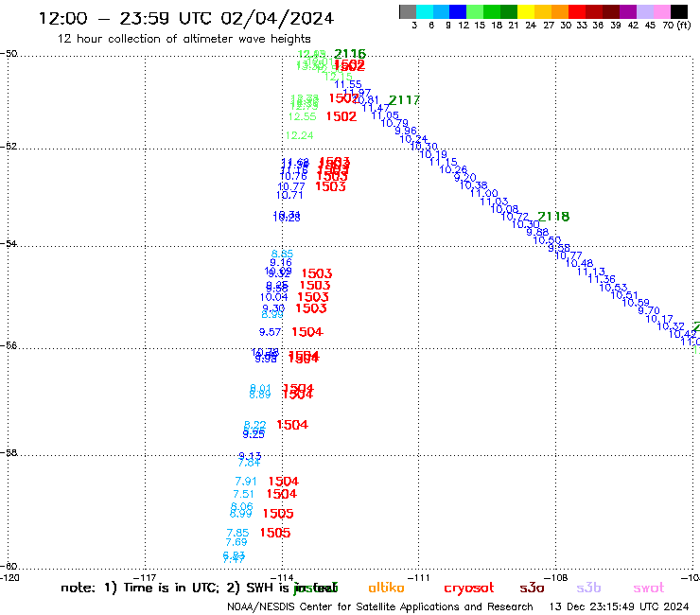
Task: Select the dark blue legend swatch
Action: click(458, 11)
